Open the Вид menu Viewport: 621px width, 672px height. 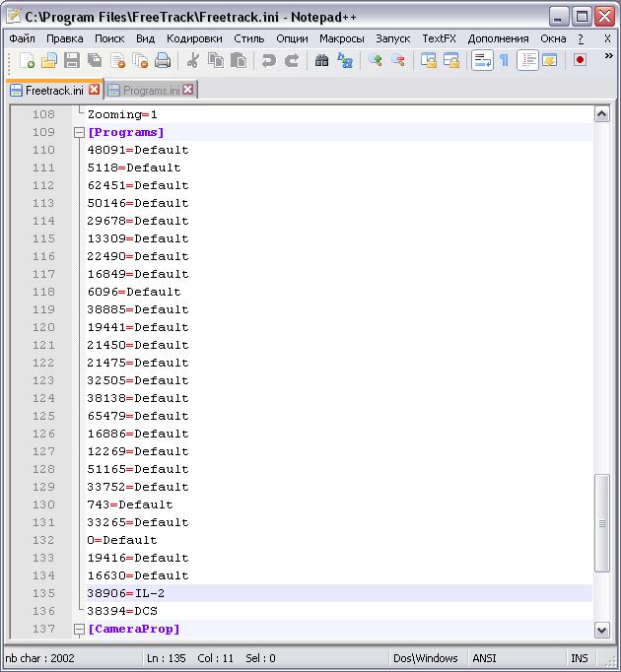(x=145, y=38)
